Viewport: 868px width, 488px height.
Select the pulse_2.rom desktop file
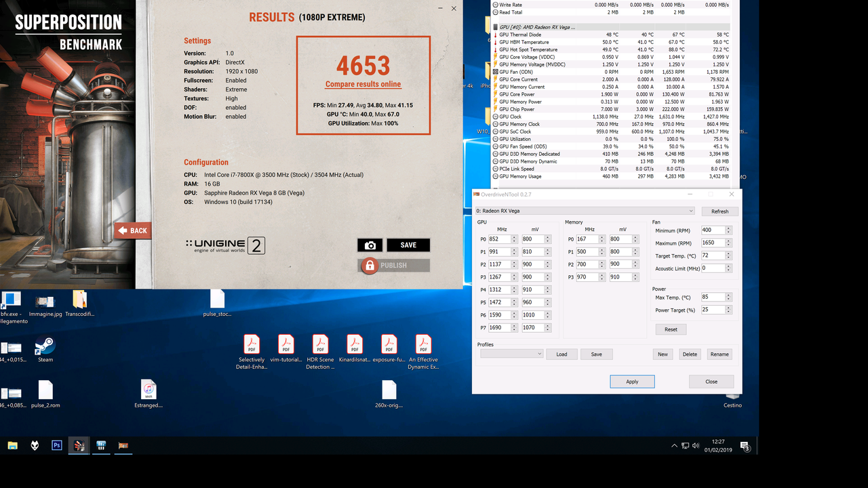pyautogui.click(x=45, y=394)
